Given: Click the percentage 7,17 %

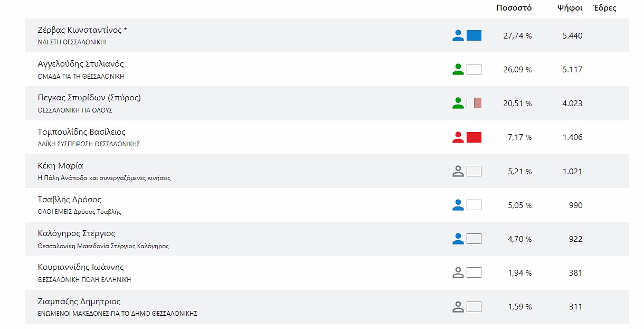Looking at the screenshot, I should (x=519, y=137).
